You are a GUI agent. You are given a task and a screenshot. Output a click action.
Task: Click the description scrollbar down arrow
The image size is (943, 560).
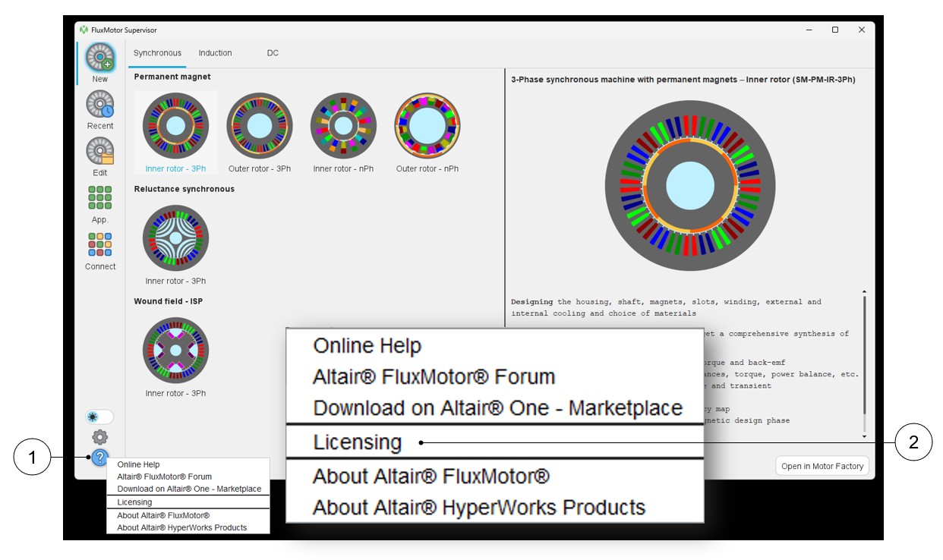pos(864,437)
